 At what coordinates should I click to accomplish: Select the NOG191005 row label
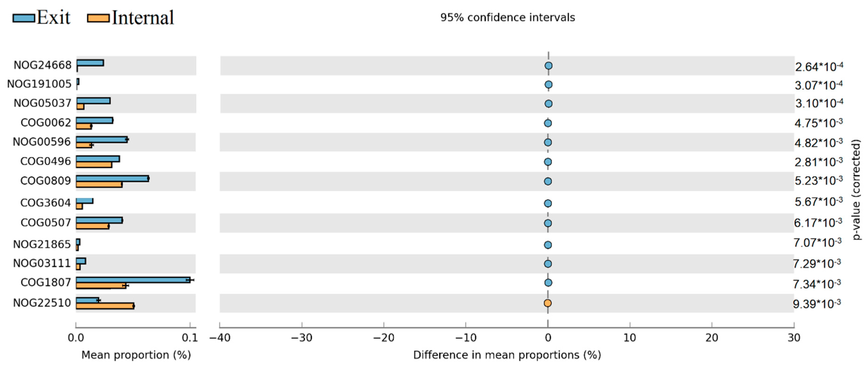point(39,84)
